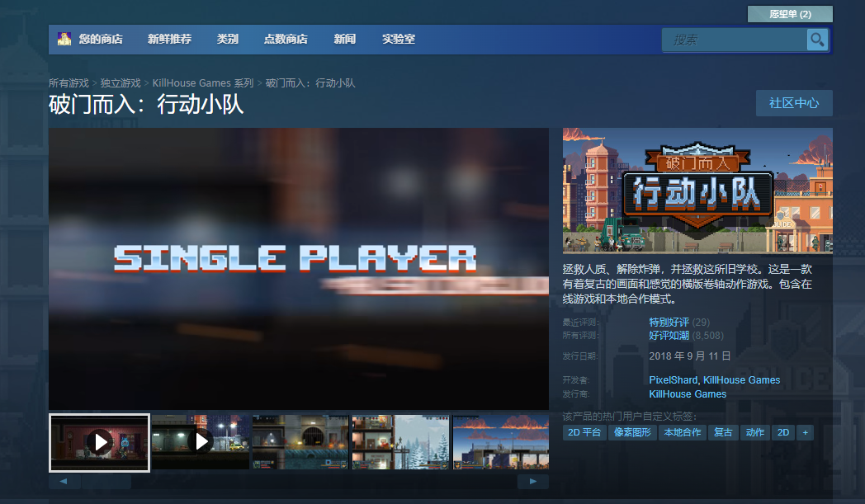This screenshot has width=865, height=504.
Task: Click the search magnifier icon
Action: tap(817, 40)
